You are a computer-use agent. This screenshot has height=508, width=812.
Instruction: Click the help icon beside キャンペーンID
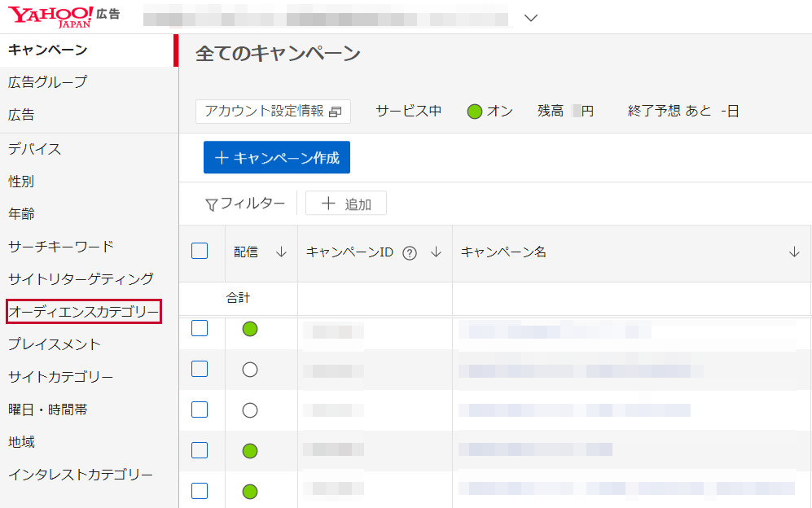pos(410,252)
